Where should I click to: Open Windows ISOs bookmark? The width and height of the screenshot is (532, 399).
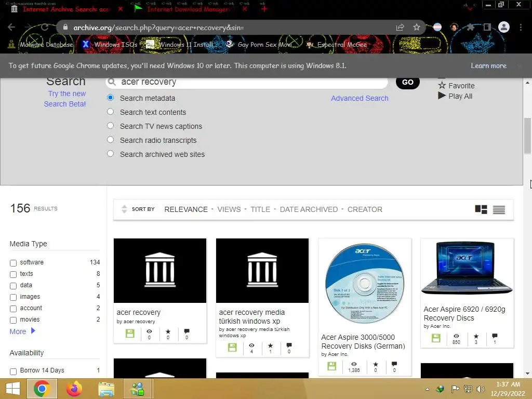pyautogui.click(x=110, y=45)
